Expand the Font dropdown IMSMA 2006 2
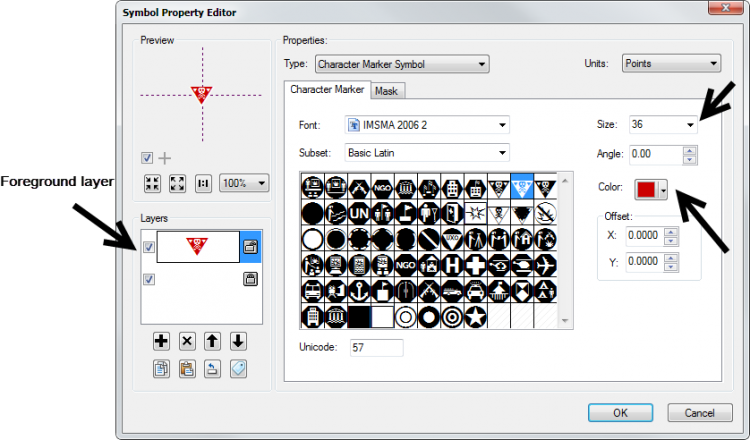 [x=427, y=125]
